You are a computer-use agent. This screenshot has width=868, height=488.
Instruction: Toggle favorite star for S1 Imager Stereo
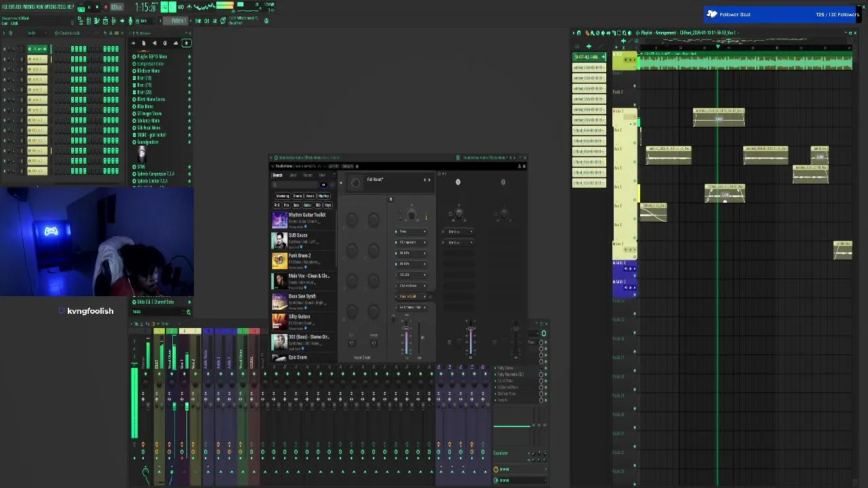(x=189, y=113)
